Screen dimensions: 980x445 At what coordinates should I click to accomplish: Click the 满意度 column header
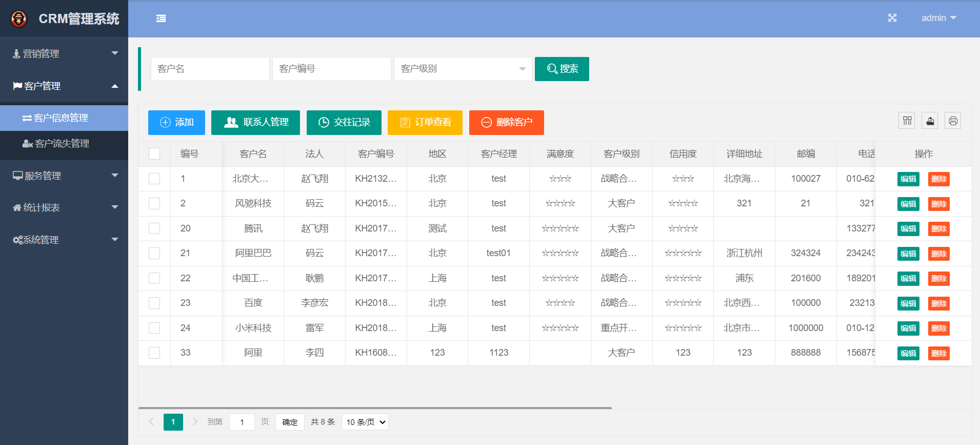pyautogui.click(x=560, y=154)
